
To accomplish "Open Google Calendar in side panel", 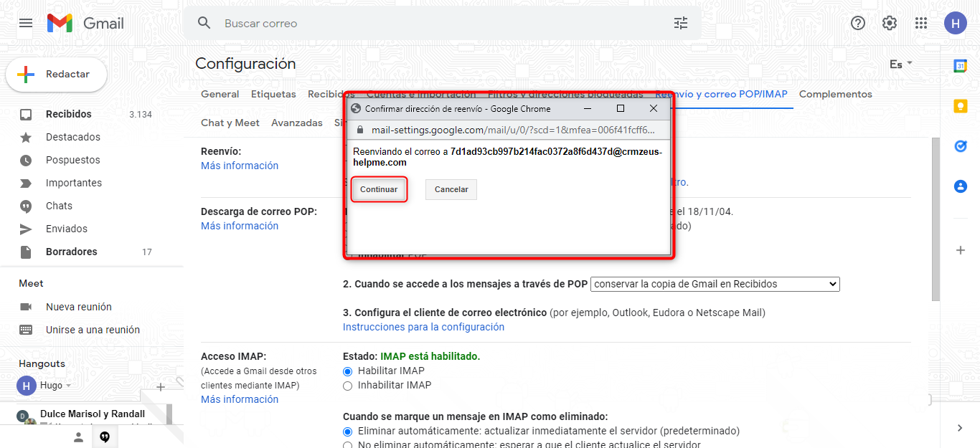I will 960,66.
